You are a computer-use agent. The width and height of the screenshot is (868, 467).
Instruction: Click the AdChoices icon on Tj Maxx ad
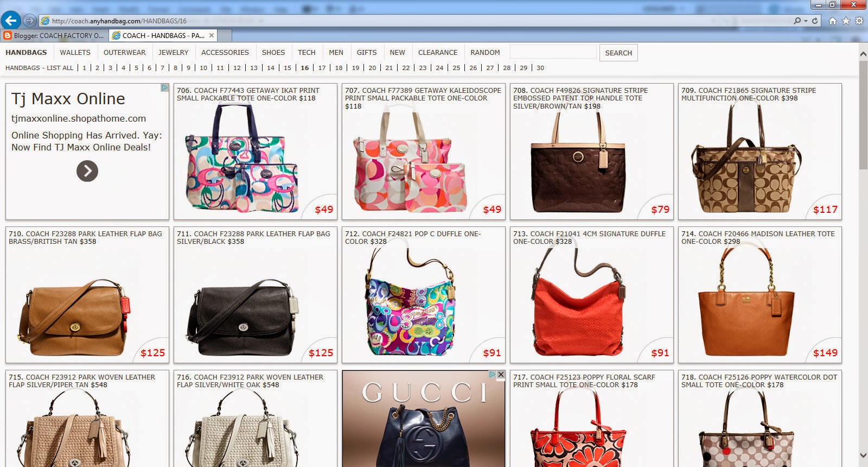[165, 87]
